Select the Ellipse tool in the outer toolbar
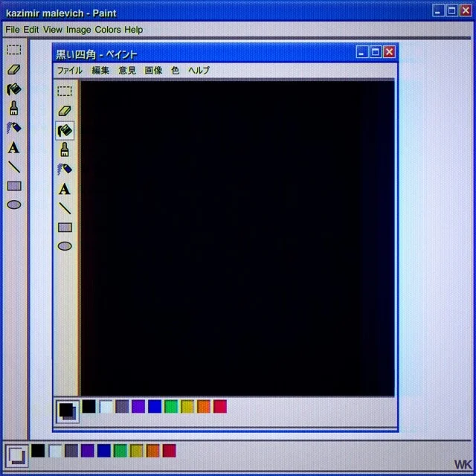476x476 pixels. coord(13,205)
